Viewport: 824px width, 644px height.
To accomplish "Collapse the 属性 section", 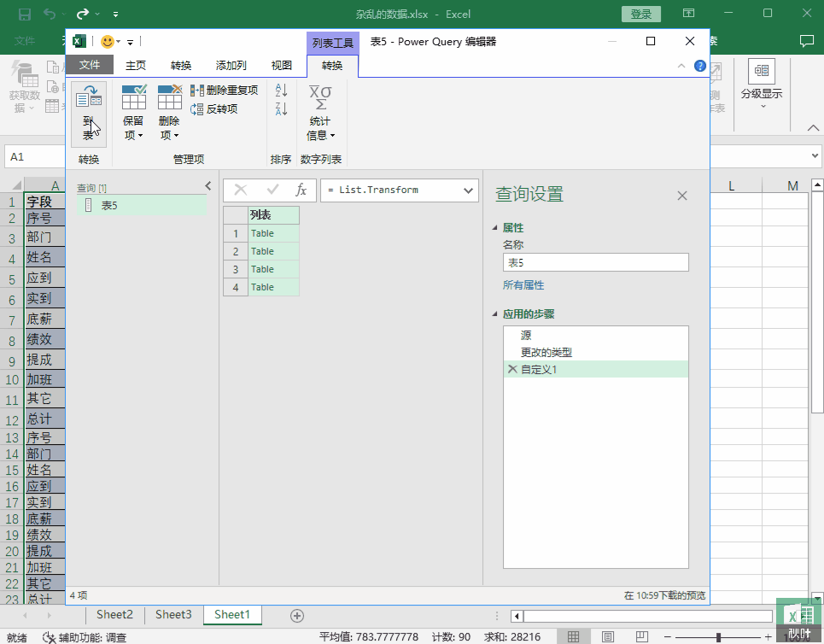I will 495,228.
